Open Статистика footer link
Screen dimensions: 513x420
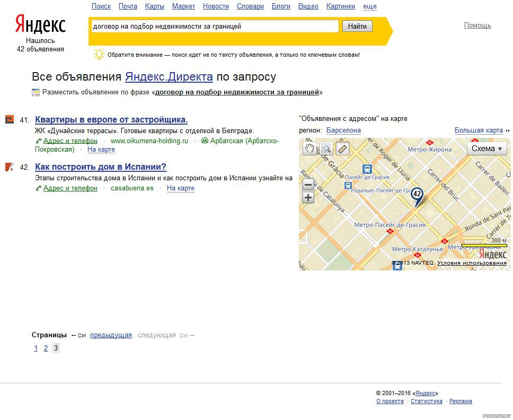pyautogui.click(x=426, y=401)
